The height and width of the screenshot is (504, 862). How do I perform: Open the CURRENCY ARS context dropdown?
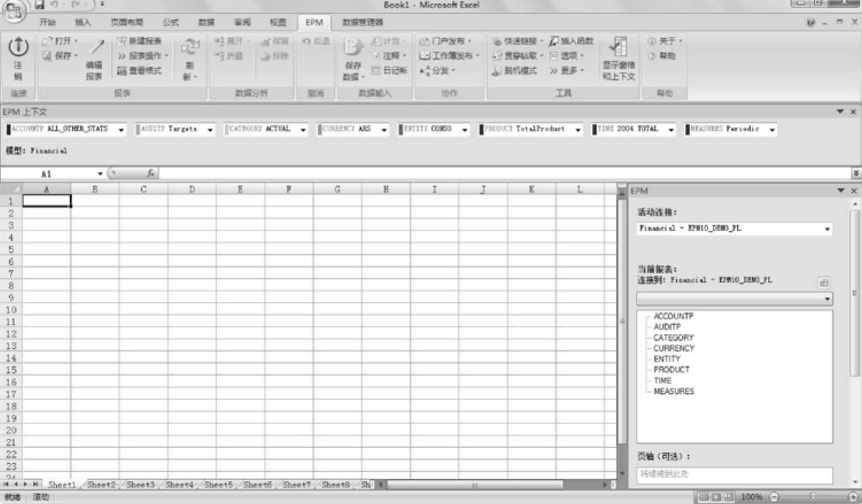(384, 130)
